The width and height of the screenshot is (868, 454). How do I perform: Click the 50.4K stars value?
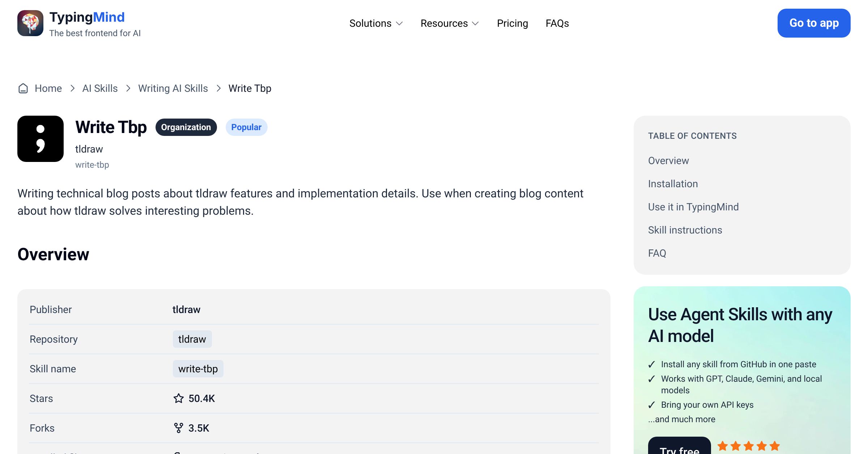pos(201,398)
